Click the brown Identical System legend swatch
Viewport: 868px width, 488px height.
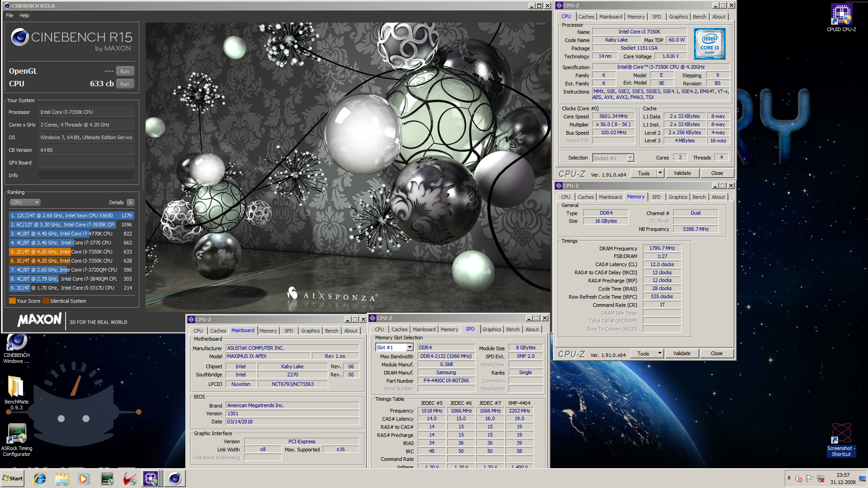(x=46, y=301)
